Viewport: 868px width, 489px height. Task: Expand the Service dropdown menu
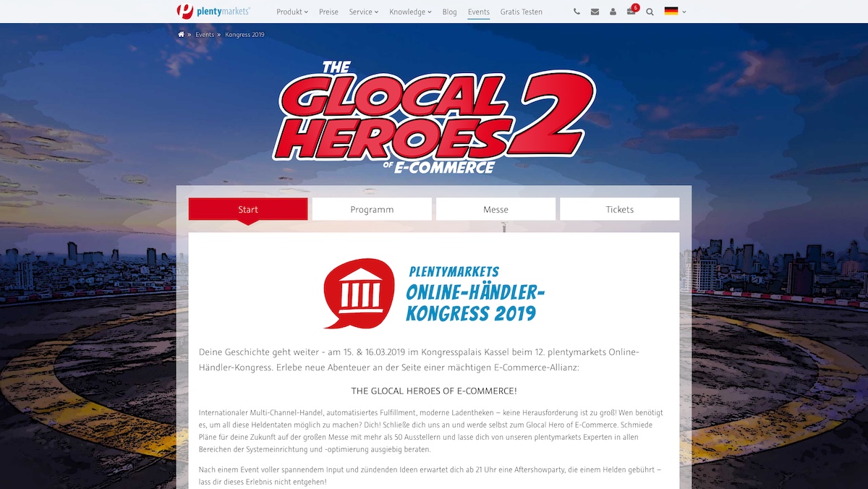pyautogui.click(x=364, y=12)
